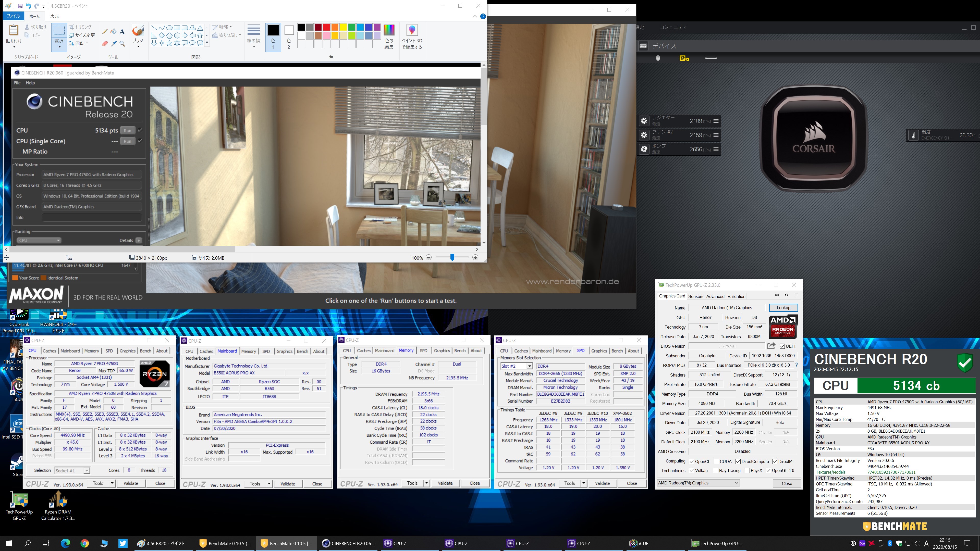The image size is (980, 551).
Task: Click the Save icon in Paint title bar
Action: [20, 6]
